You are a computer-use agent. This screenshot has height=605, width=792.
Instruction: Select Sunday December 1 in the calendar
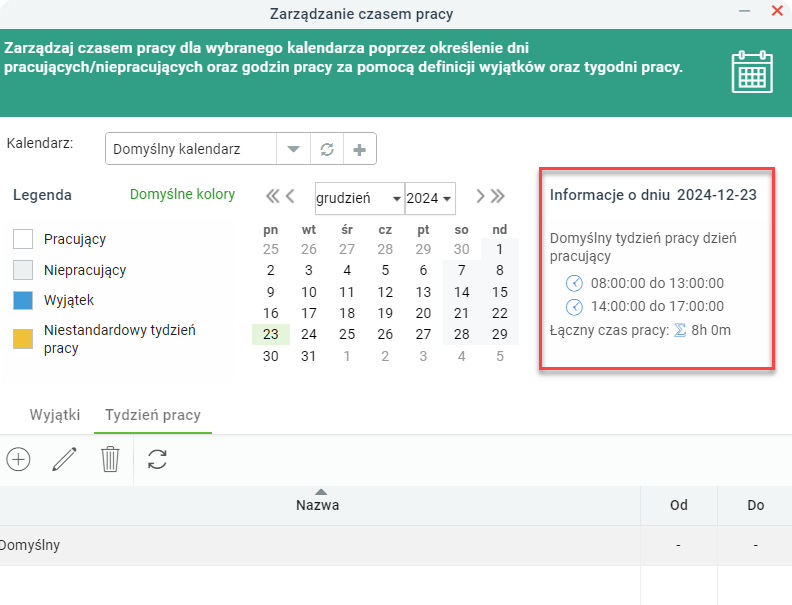[500, 249]
